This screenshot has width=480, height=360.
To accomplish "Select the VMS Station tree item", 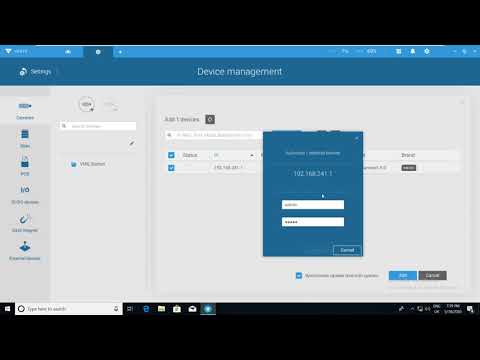I will (x=89, y=164).
